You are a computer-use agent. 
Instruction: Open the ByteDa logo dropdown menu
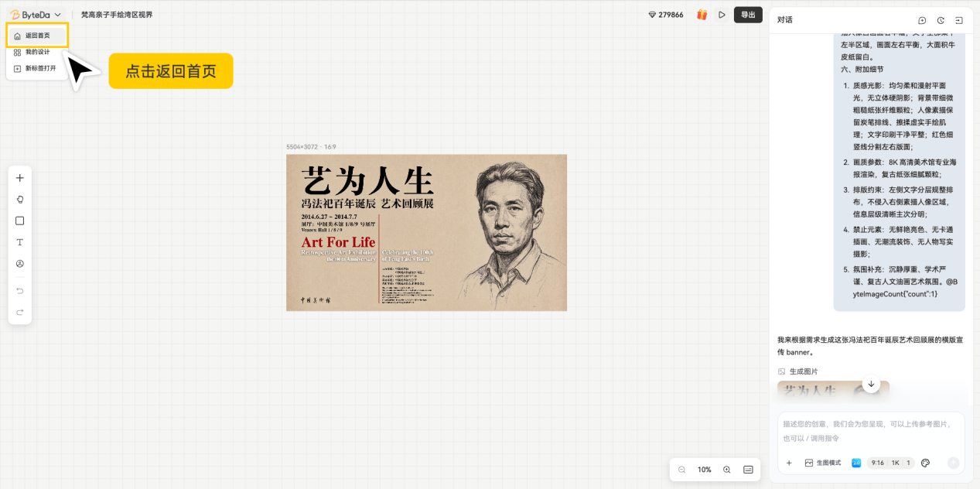click(x=36, y=15)
